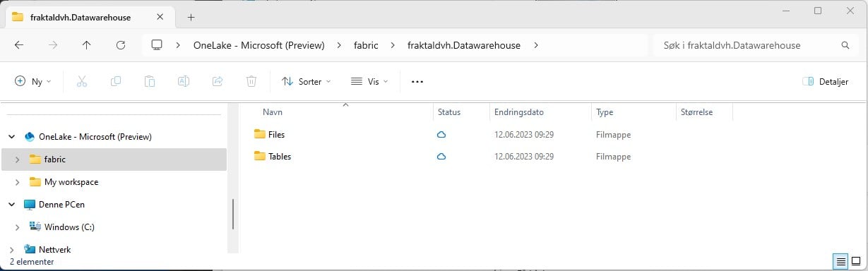The height and width of the screenshot is (271, 868).
Task: Collapse the OneLake - Microsoft (Preview) tree node
Action: point(12,136)
